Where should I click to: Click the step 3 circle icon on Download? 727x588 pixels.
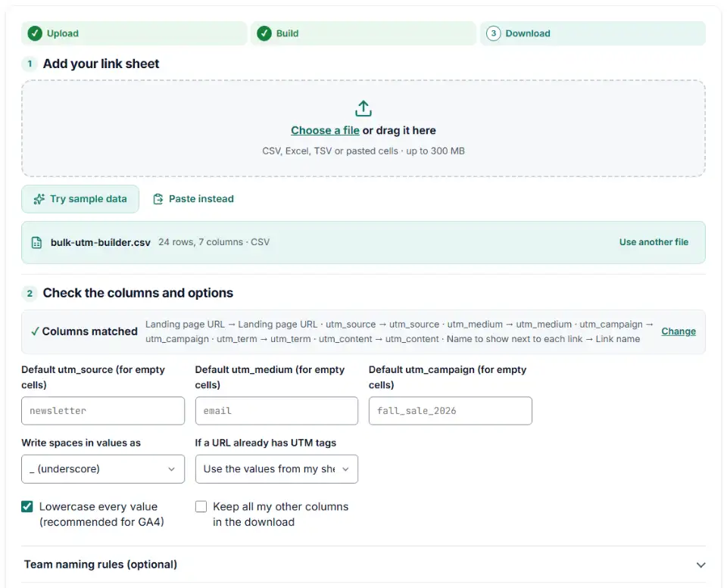pyautogui.click(x=493, y=33)
